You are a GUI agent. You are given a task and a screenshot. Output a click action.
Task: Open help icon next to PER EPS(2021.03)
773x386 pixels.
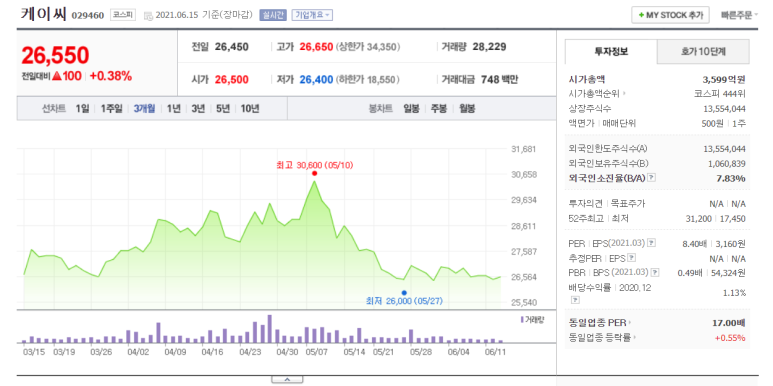[652, 243]
